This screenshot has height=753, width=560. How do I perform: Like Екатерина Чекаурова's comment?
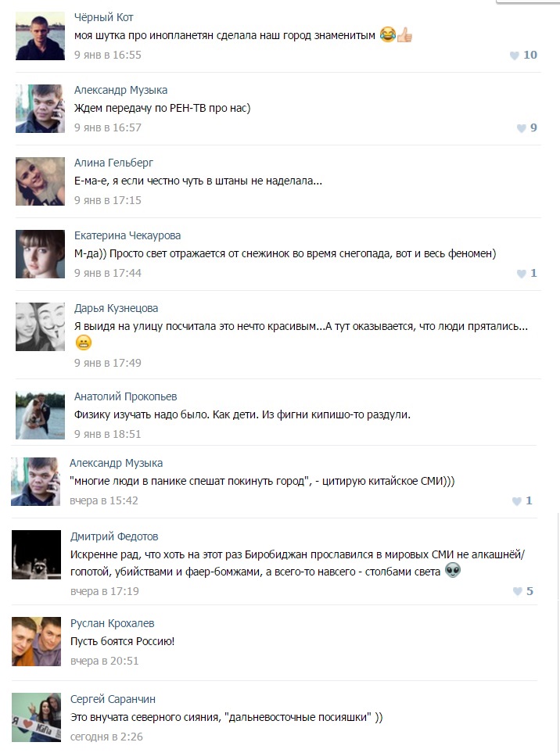[521, 274]
